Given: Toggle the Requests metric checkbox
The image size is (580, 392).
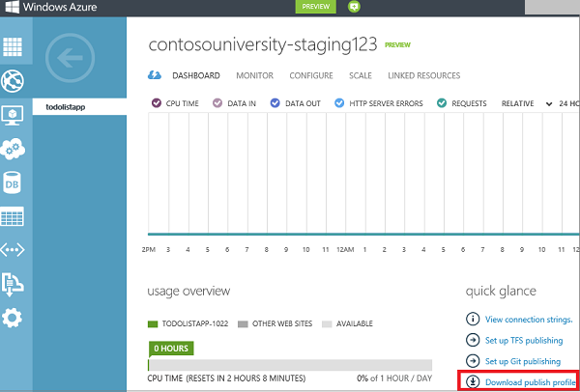Looking at the screenshot, I should [x=443, y=103].
